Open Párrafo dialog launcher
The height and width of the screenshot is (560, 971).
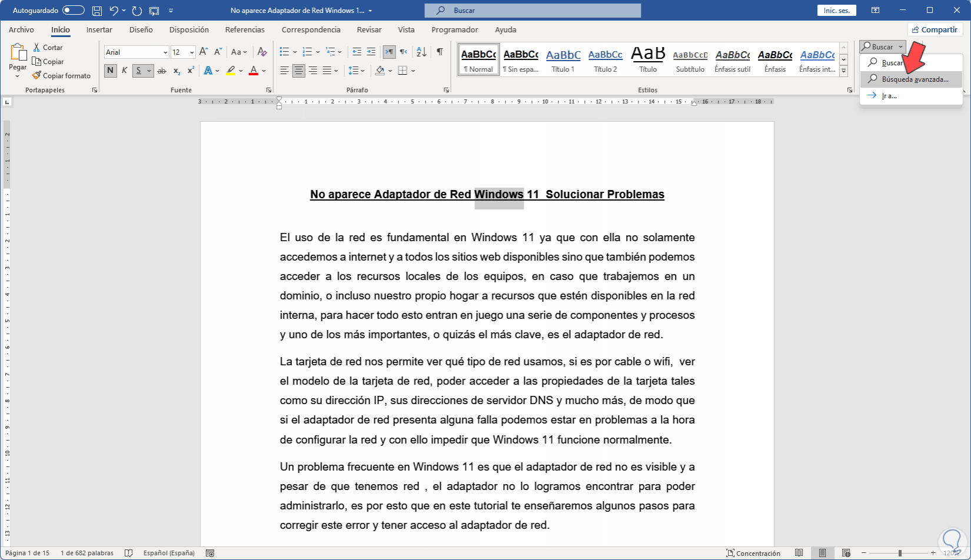point(446,90)
